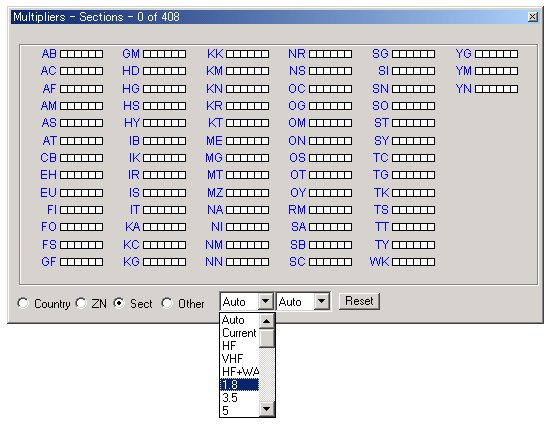The width and height of the screenshot is (555, 429).
Task: Select 3.5 in the band list
Action: pos(240,398)
